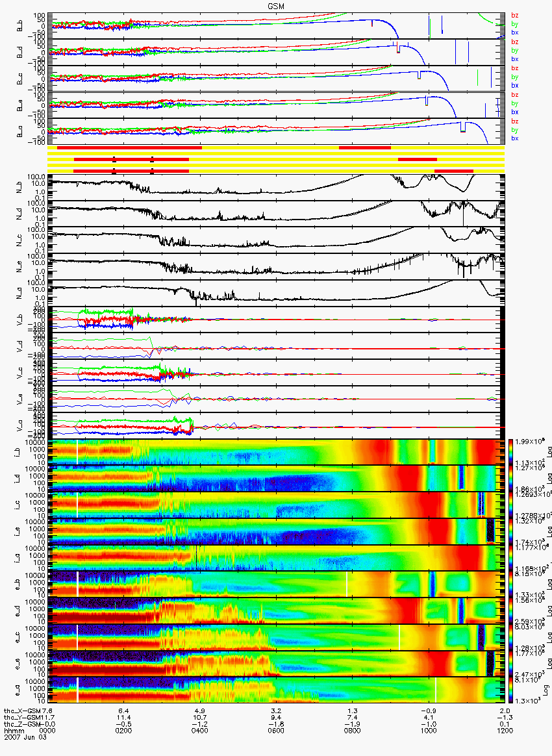The width and height of the screenshot is (552, 756).
Task: Click the V_a velocity panel label
Action: tap(20, 425)
